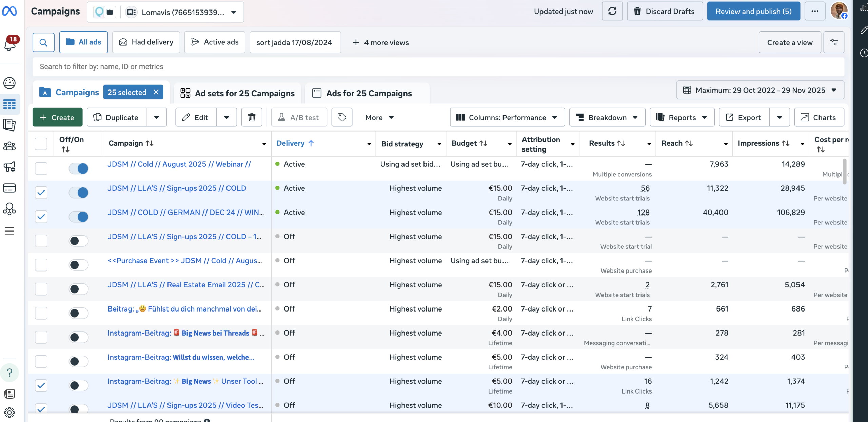Check the Beitrag Fühlst du dich campaign checkbox

(x=41, y=313)
